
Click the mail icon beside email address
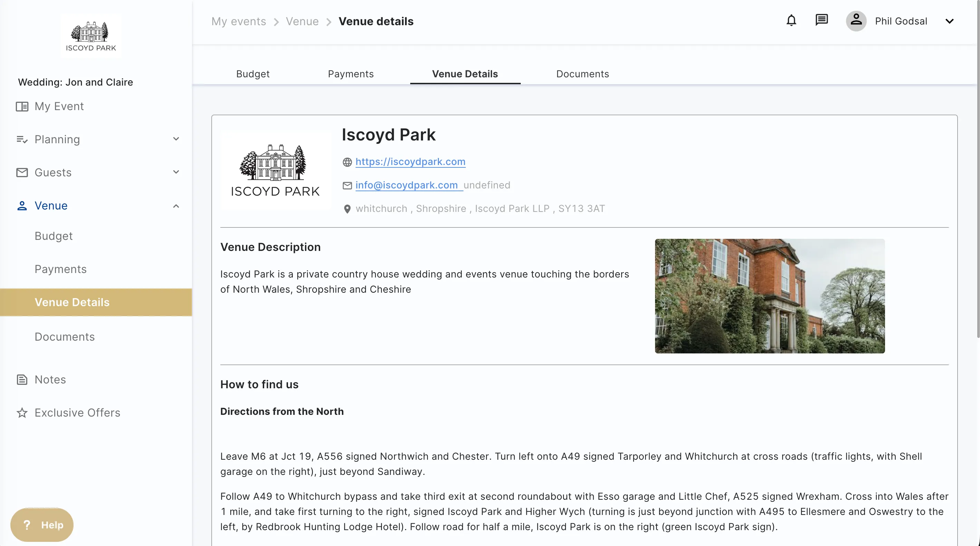(x=347, y=186)
